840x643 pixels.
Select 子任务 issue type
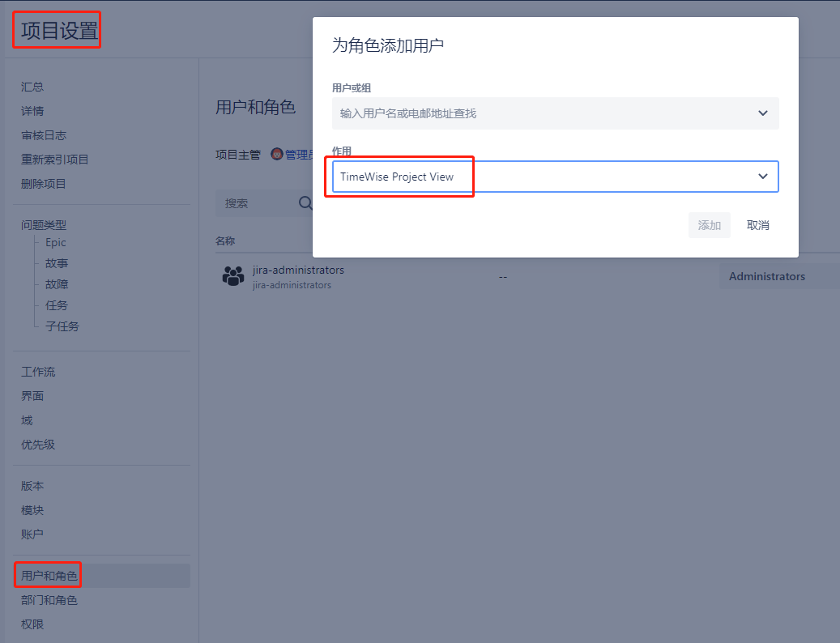(x=62, y=326)
